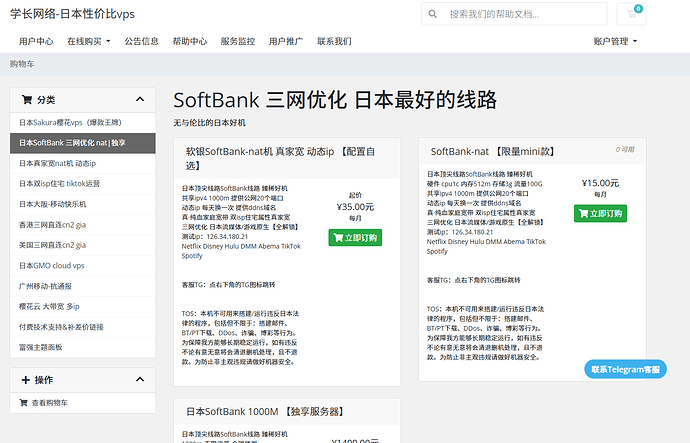This screenshot has height=443, width=690.
Task: Open the shopping cart icon in header
Action: 631,14
